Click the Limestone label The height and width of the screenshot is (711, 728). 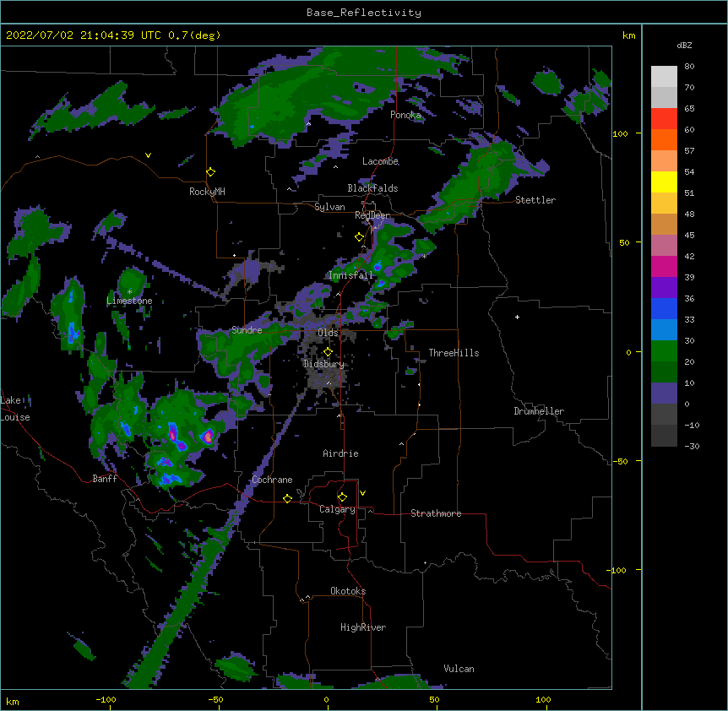[x=129, y=301]
